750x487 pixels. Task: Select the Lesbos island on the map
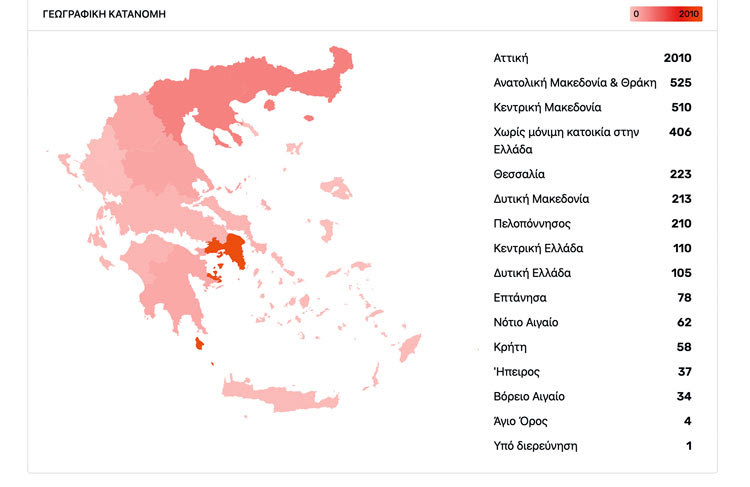coord(336,188)
